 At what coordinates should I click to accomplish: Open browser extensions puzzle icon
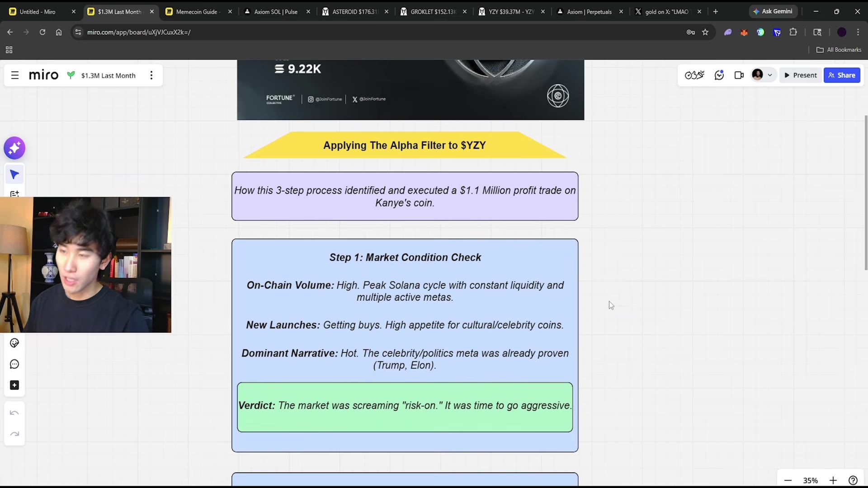[x=793, y=32]
